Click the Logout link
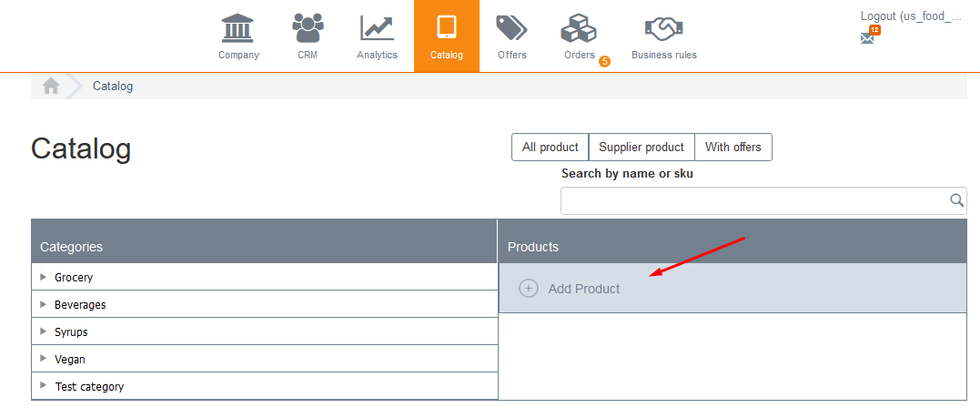The width and height of the screenshot is (980, 418). pos(910,15)
